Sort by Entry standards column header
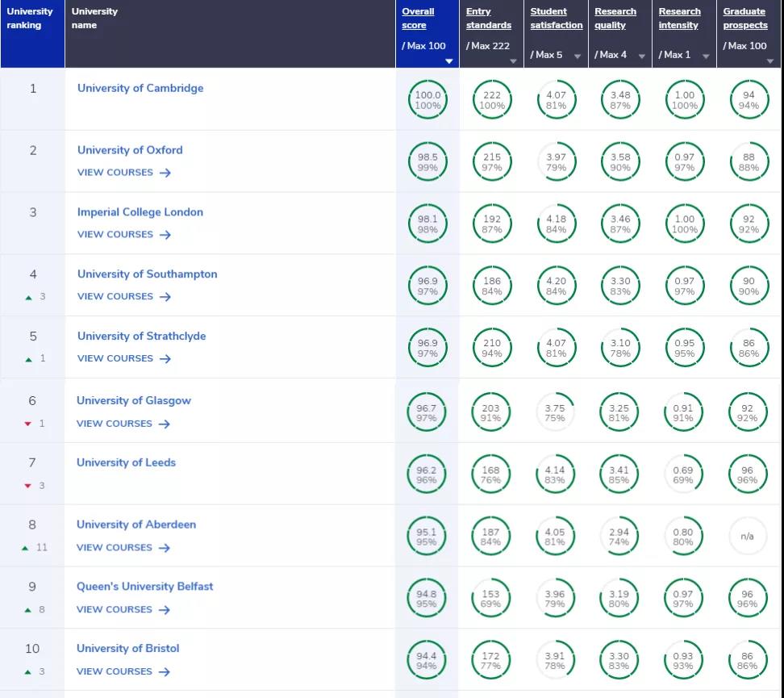Screen dimensions: 784x698 [489, 19]
